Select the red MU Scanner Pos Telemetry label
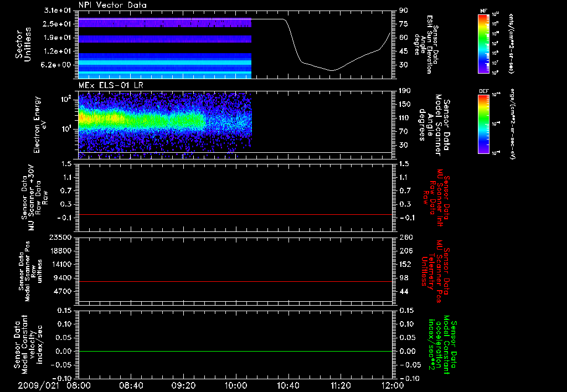 coord(436,271)
